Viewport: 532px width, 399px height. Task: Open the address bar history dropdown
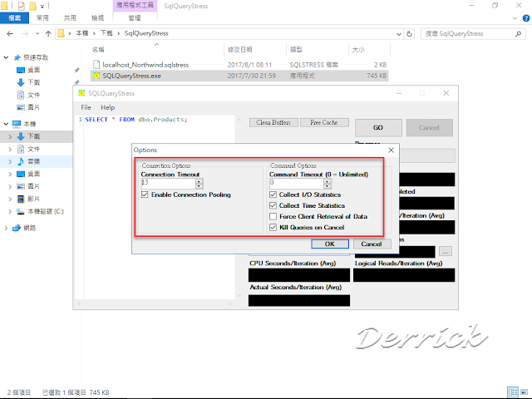[399, 34]
